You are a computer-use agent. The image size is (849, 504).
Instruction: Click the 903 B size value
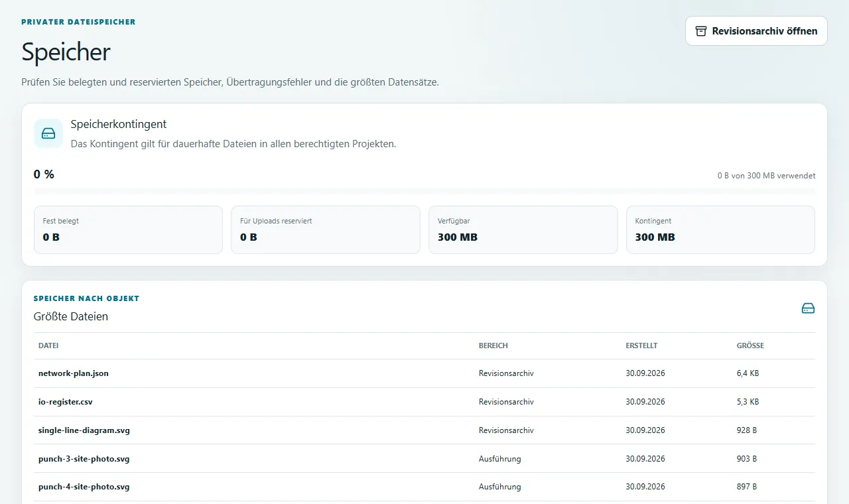click(x=747, y=458)
